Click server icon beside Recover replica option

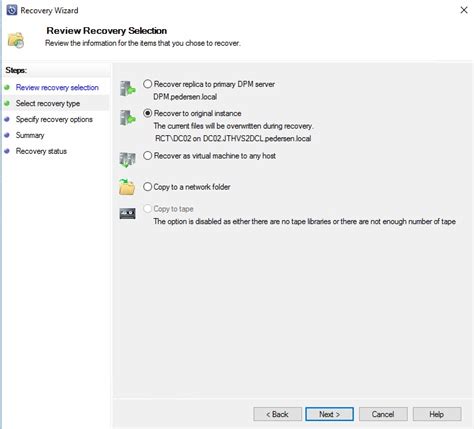pyautogui.click(x=127, y=89)
